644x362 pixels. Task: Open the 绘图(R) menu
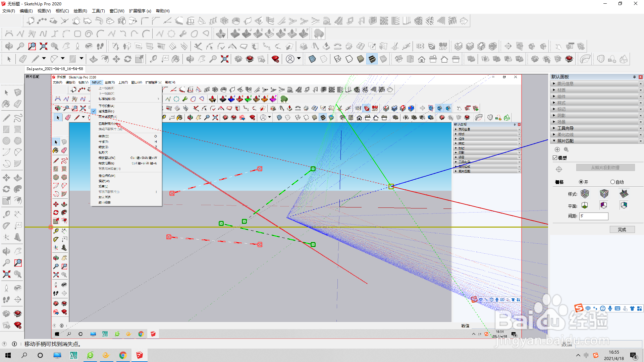[80, 11]
